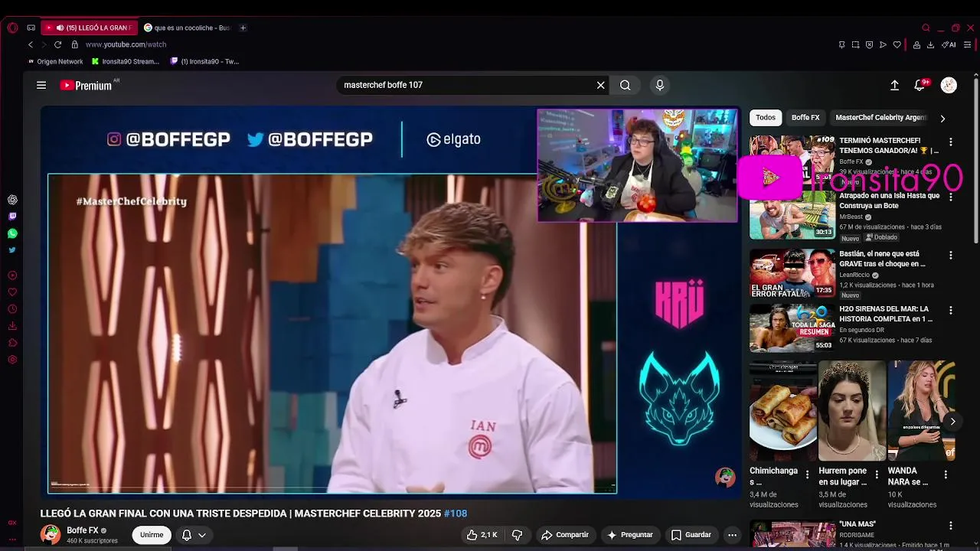Open the YouTube create upload icon

coord(894,85)
